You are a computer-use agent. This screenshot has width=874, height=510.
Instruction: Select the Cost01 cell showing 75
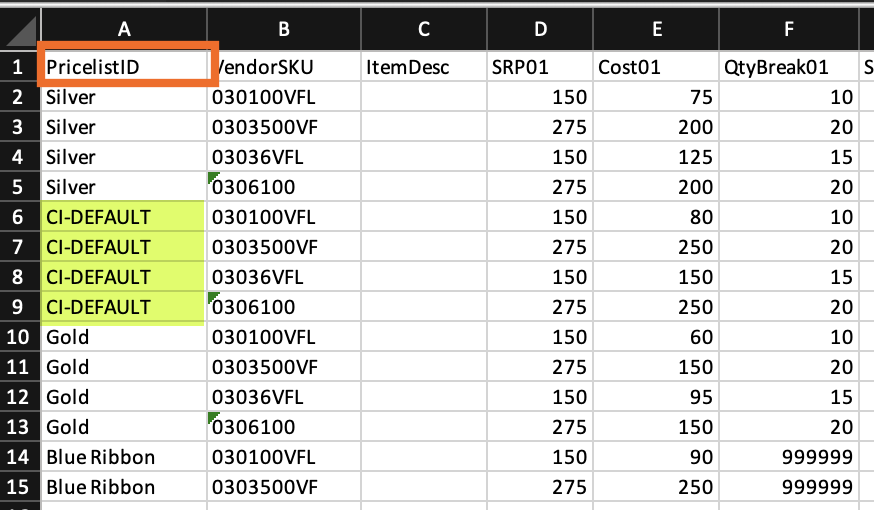point(655,97)
